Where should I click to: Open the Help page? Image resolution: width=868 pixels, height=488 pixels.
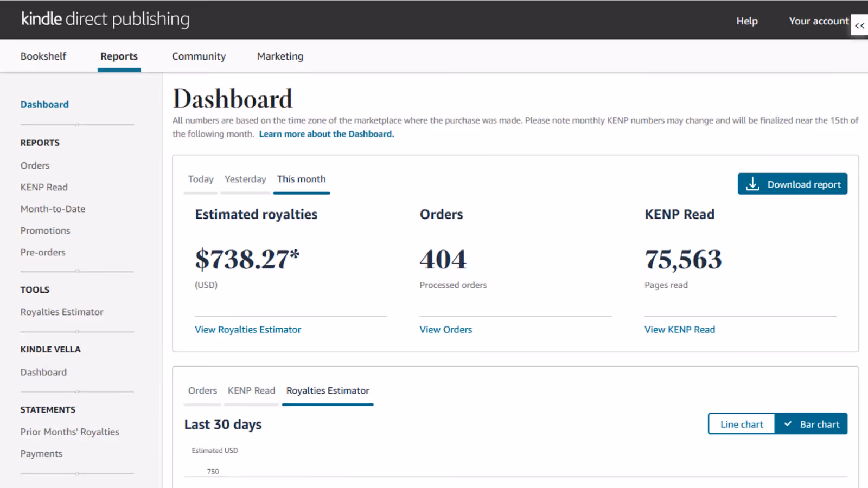pyautogui.click(x=747, y=21)
